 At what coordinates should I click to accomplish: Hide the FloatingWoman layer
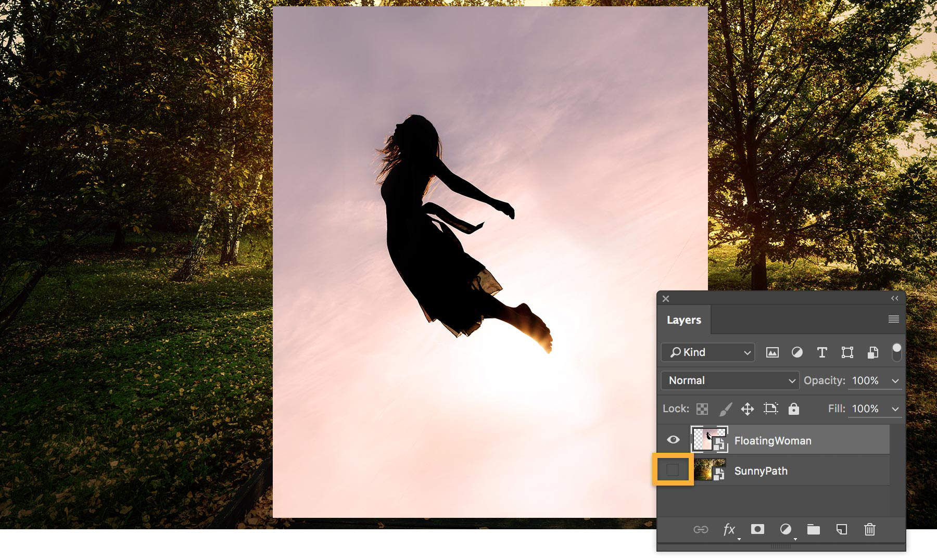[674, 439]
